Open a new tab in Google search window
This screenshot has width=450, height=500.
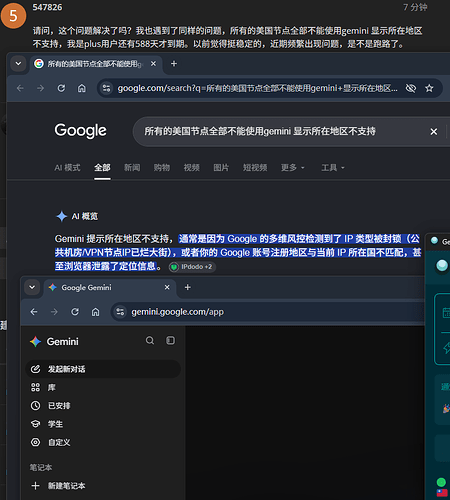point(174,64)
